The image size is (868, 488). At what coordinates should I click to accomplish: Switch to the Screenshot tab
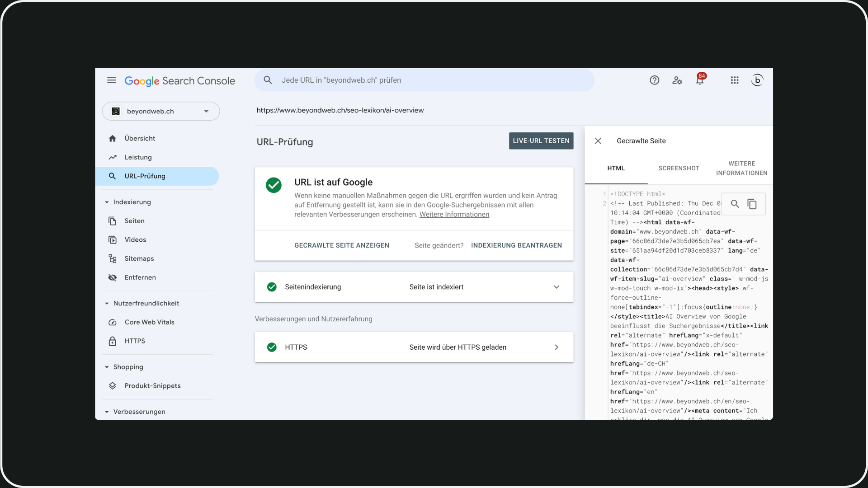tap(679, 168)
